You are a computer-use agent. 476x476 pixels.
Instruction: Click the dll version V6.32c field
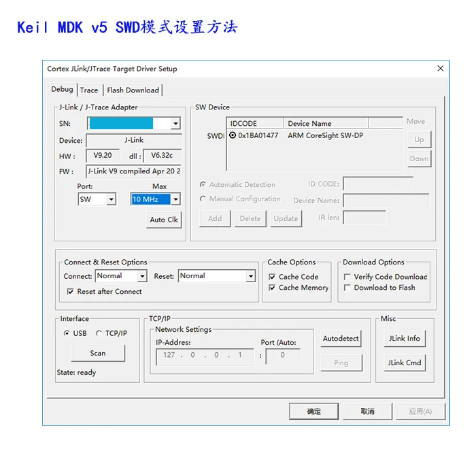[162, 156]
